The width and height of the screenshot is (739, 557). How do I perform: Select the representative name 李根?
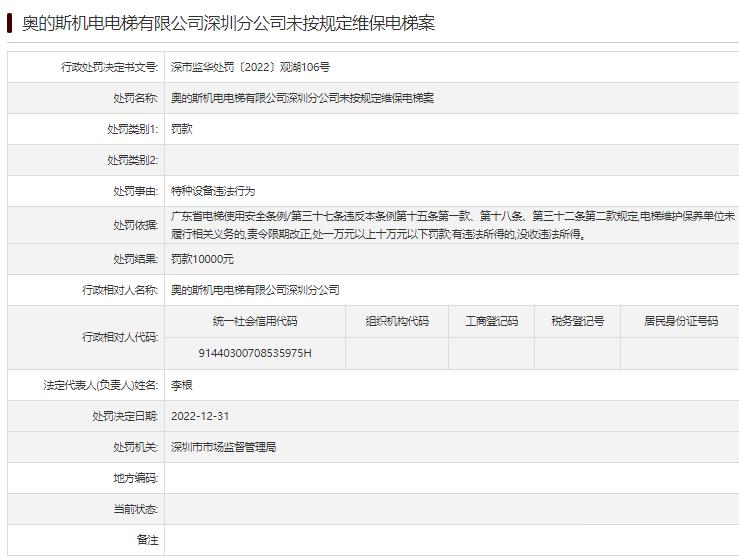[x=181, y=385]
